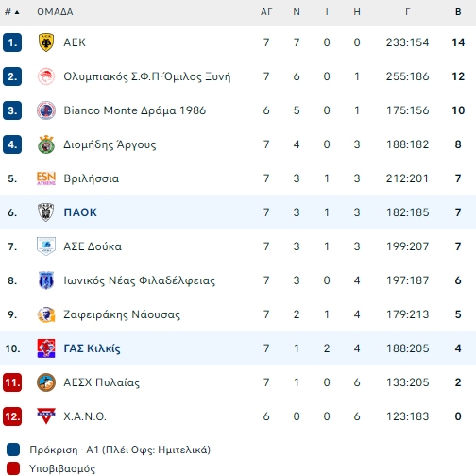The height and width of the screenshot is (476, 476).
Task: Sort table by the # rank column
Action: 12,12
